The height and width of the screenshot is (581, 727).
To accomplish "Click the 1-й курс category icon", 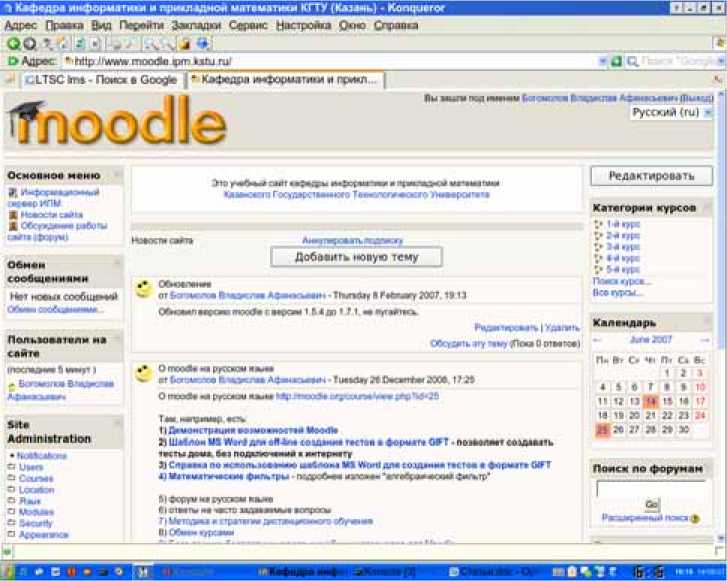I will click(x=599, y=224).
